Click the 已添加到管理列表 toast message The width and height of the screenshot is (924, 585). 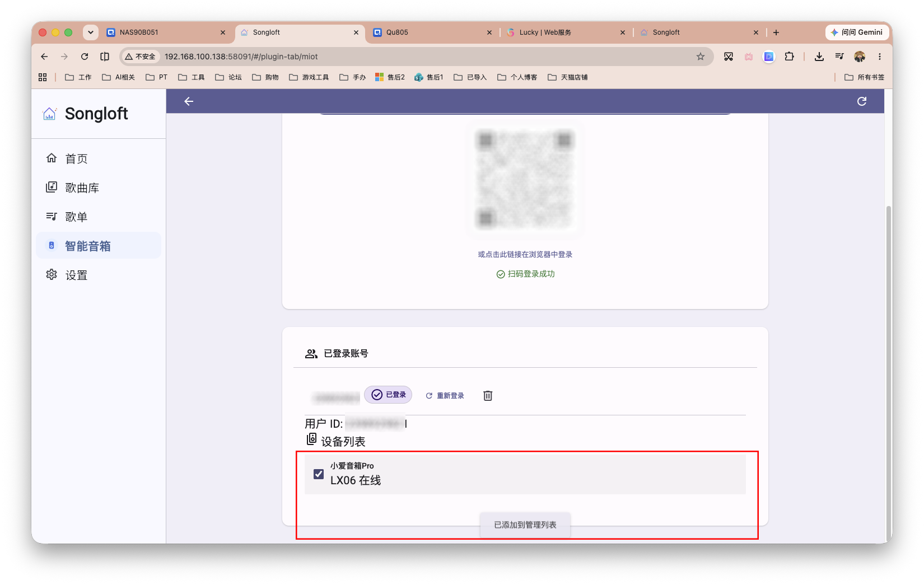click(525, 525)
